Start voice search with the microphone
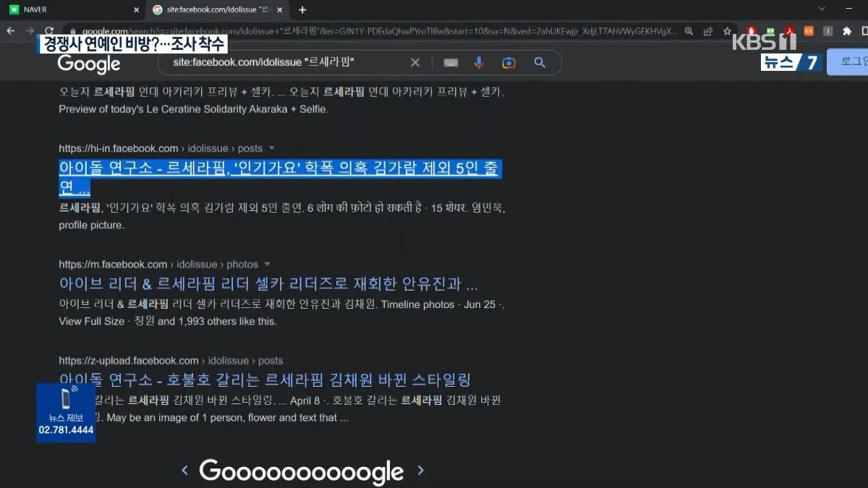This screenshot has width=868, height=488. pos(479,63)
